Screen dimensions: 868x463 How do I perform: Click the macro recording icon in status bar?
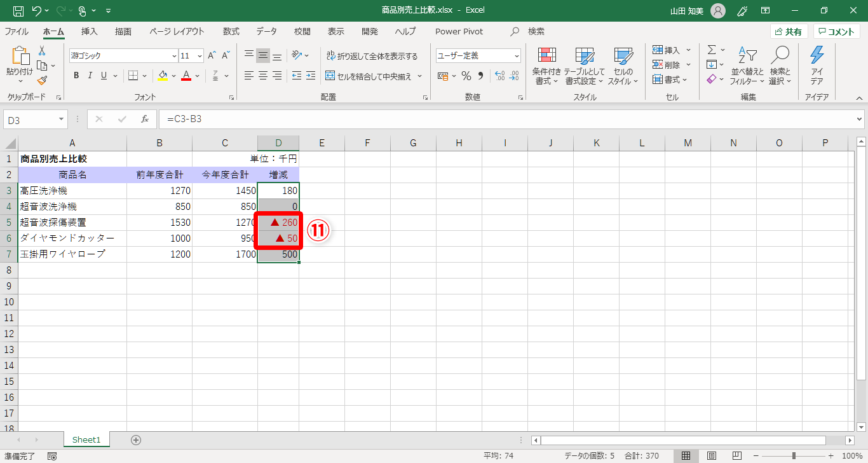52,456
